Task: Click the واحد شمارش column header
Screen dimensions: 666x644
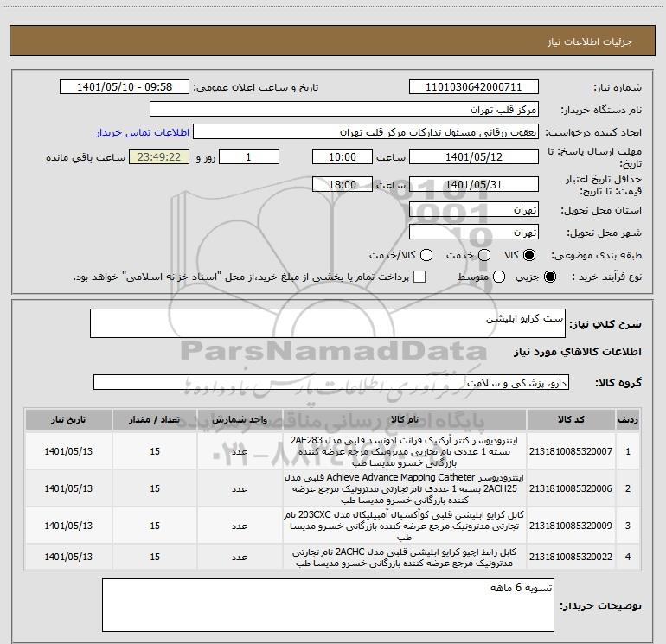Action: tap(240, 420)
